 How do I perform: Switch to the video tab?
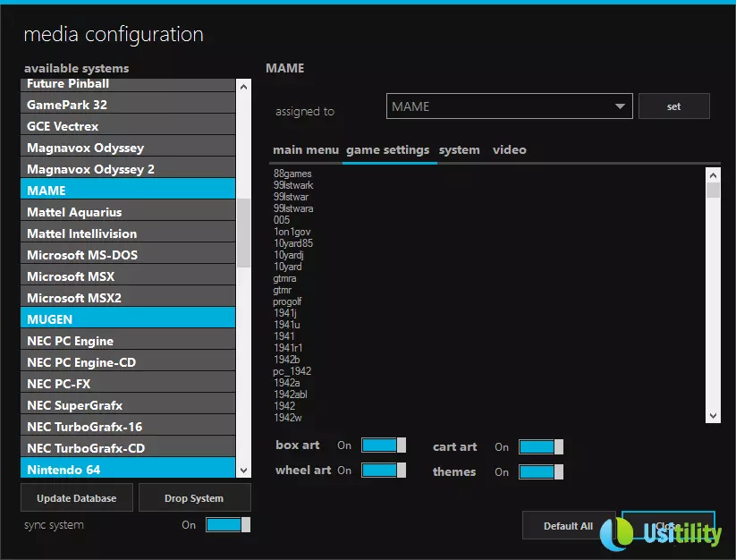point(509,150)
